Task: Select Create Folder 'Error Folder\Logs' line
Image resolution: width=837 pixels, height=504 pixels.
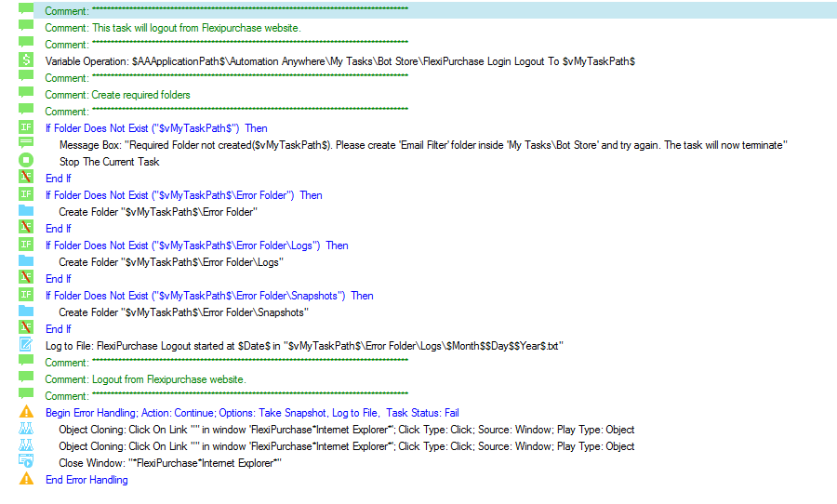Action: coord(171,262)
